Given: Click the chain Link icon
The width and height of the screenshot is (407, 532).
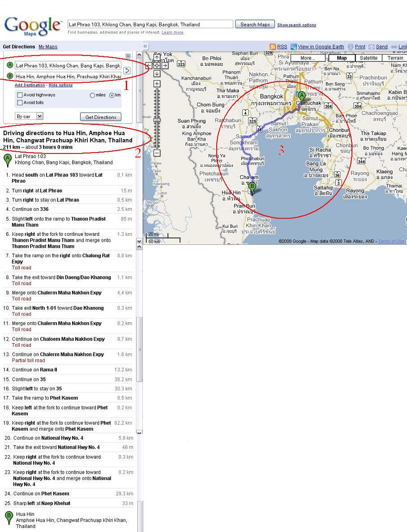Looking at the screenshot, I should point(394,47).
